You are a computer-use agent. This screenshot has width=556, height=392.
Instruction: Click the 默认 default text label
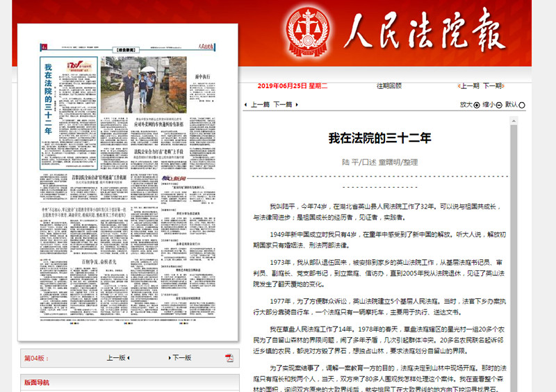511,105
